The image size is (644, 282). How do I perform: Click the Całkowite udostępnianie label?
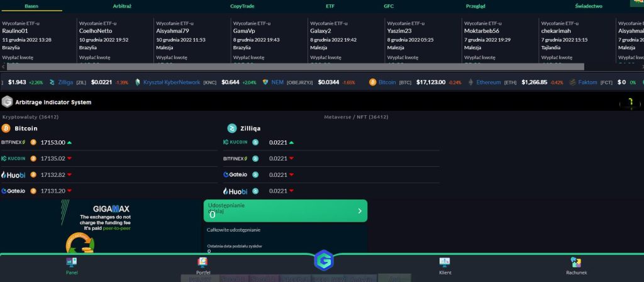tap(233, 230)
